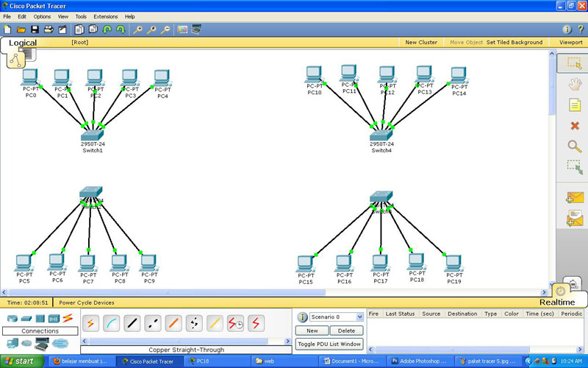588x368 pixels.
Task: Select End Devices category icon
Action: (x=12, y=343)
